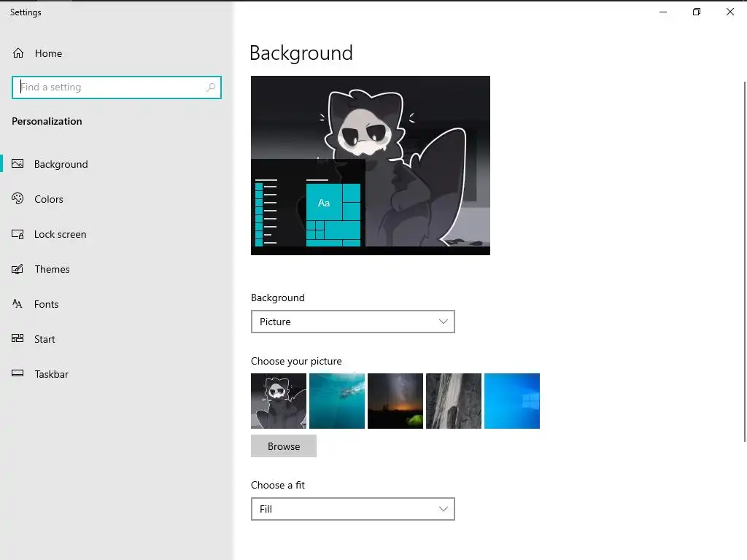Select the blue Windows logo picture thumbnail
Screen dimensions: 747x560
point(512,401)
